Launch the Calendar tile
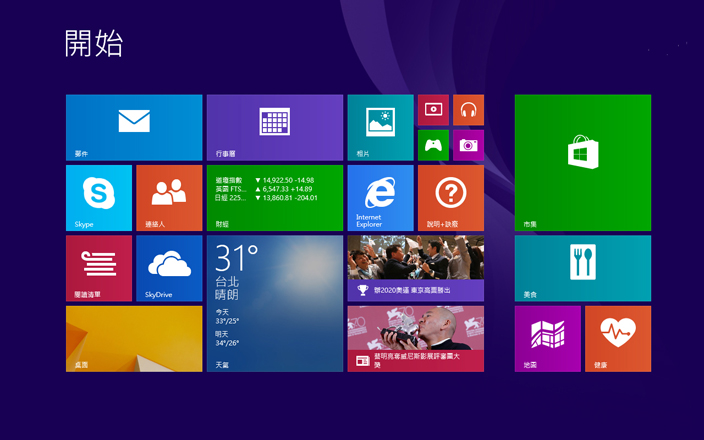 point(274,127)
